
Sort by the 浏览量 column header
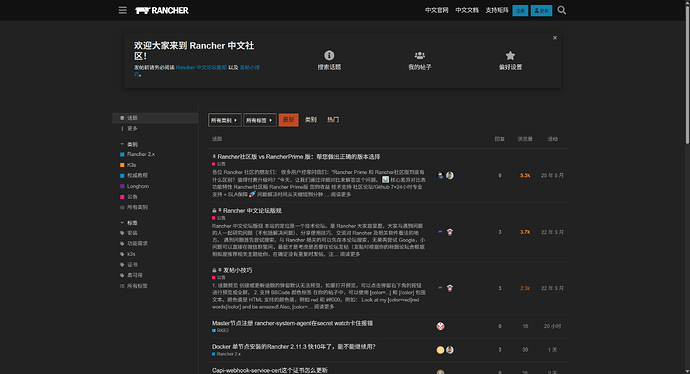click(x=525, y=139)
